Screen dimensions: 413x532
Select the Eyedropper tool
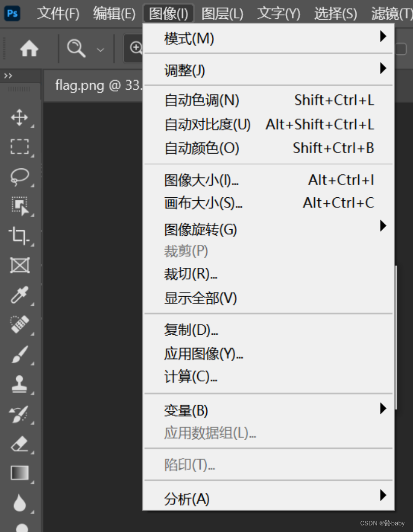20,295
